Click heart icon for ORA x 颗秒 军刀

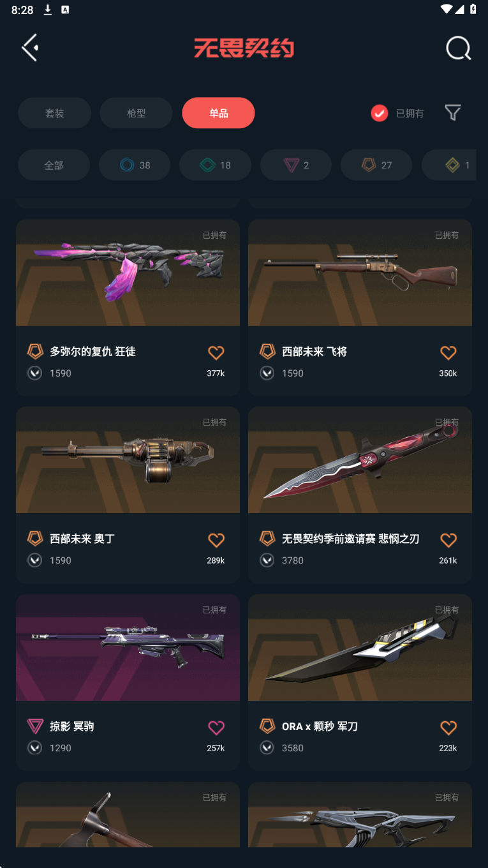pyautogui.click(x=448, y=728)
